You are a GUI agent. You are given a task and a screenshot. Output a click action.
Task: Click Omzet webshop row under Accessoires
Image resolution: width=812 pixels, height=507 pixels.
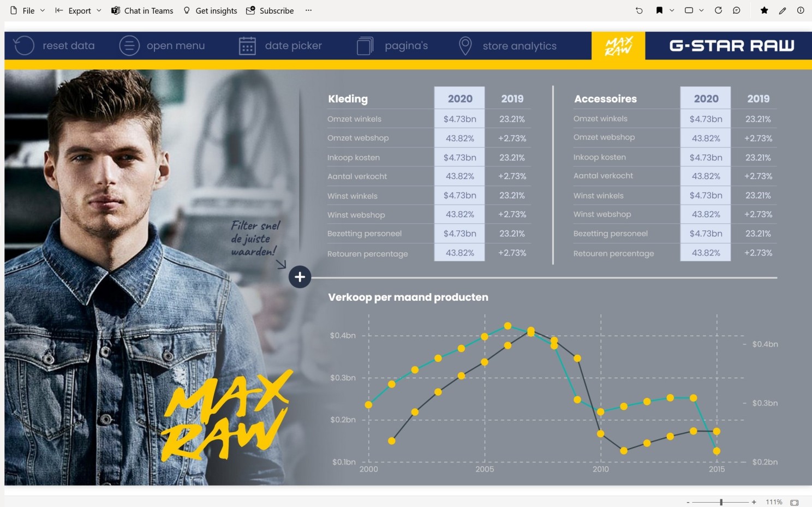click(x=675, y=138)
